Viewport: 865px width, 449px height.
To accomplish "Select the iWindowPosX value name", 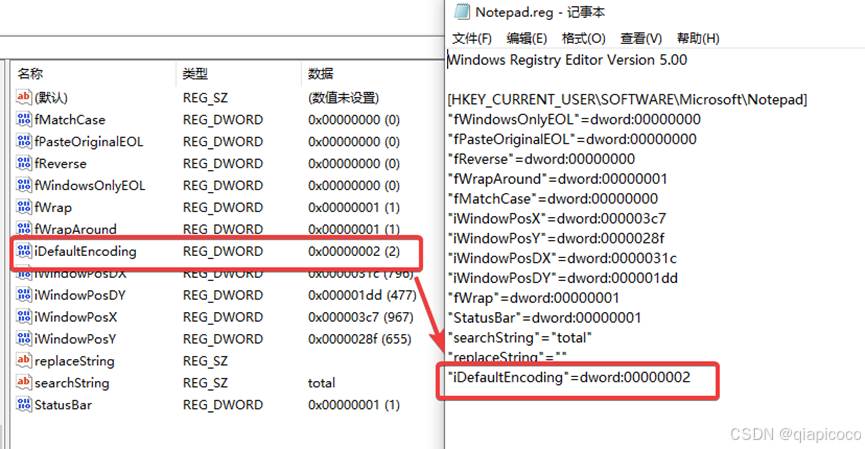I will tap(76, 317).
